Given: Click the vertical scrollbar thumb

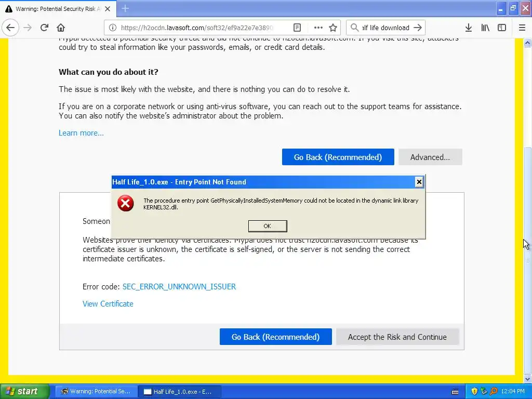Looking at the screenshot, I should click(527, 260).
